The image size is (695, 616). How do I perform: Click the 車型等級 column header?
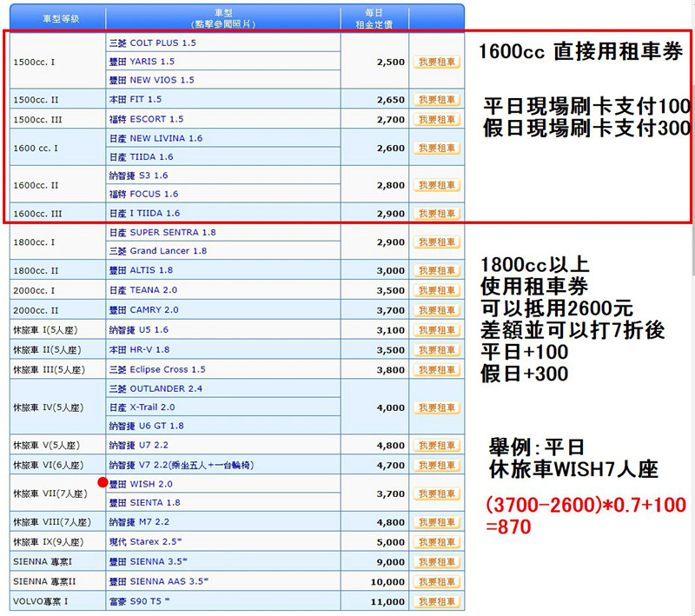(57, 17)
